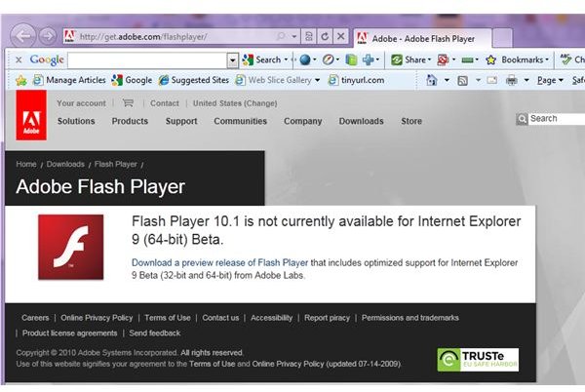This screenshot has height=392, width=585.
Task: Open the Contact link in header
Action: [x=165, y=103]
